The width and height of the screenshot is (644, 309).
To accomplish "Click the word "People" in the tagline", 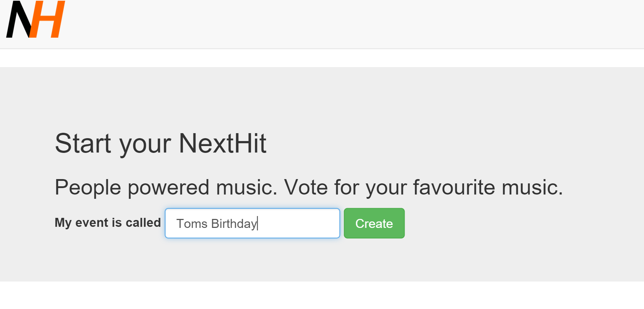I will (x=88, y=187).
